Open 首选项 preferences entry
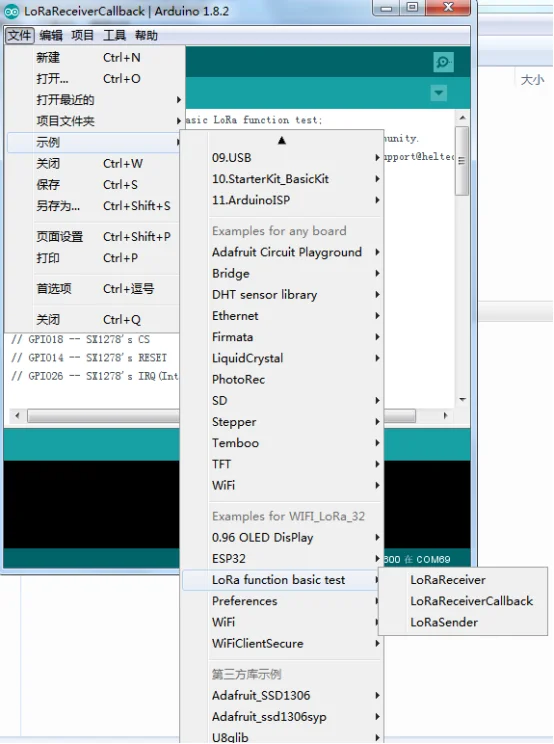 (95, 288)
